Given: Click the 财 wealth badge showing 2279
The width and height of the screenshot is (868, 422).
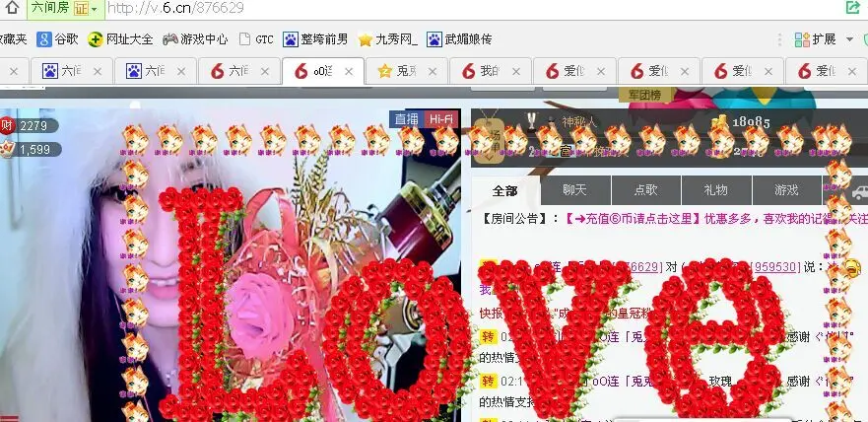Looking at the screenshot, I should pos(29,126).
